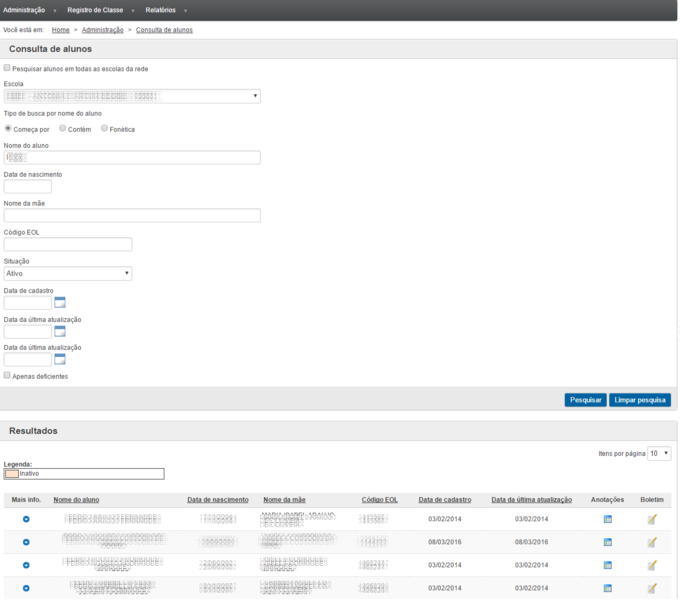Open calendar picker for Data de cadastro
This screenshot has height=600, width=680.
(60, 302)
